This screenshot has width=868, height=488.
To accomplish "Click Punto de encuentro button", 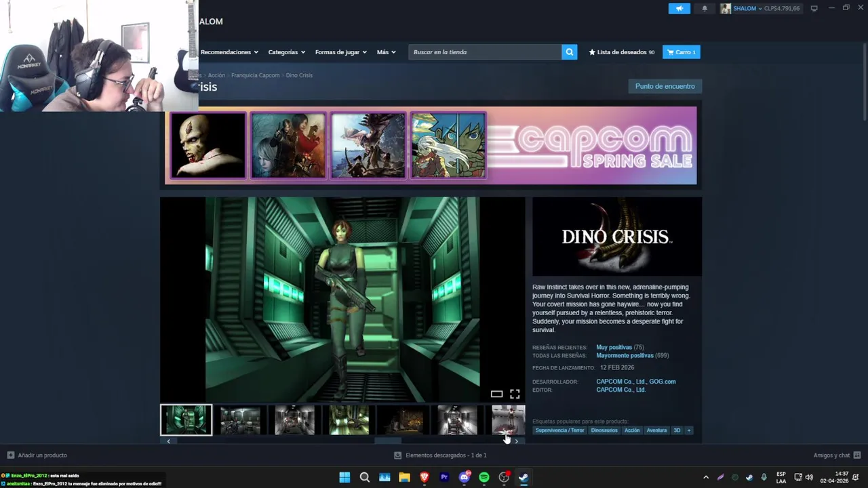I will pyautogui.click(x=665, y=86).
